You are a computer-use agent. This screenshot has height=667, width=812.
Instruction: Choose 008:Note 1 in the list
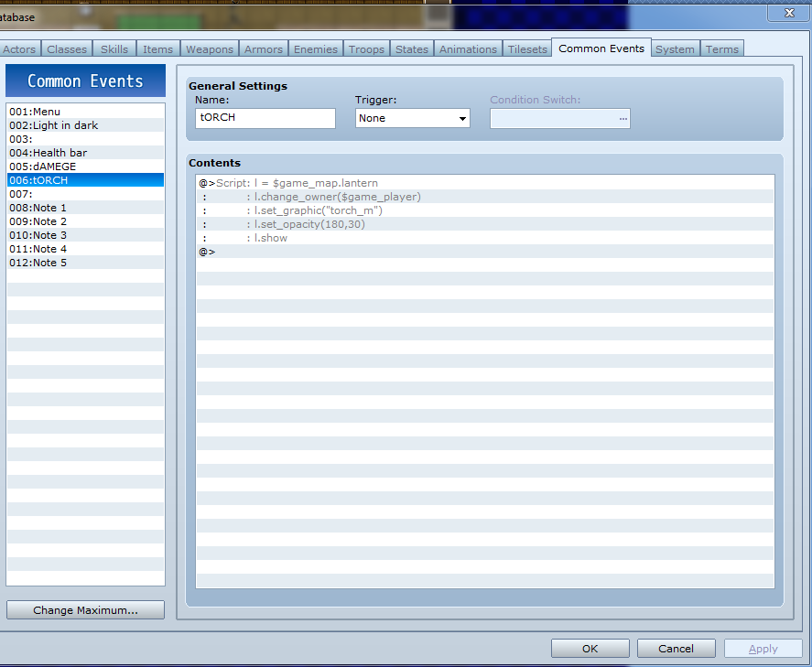(x=85, y=208)
